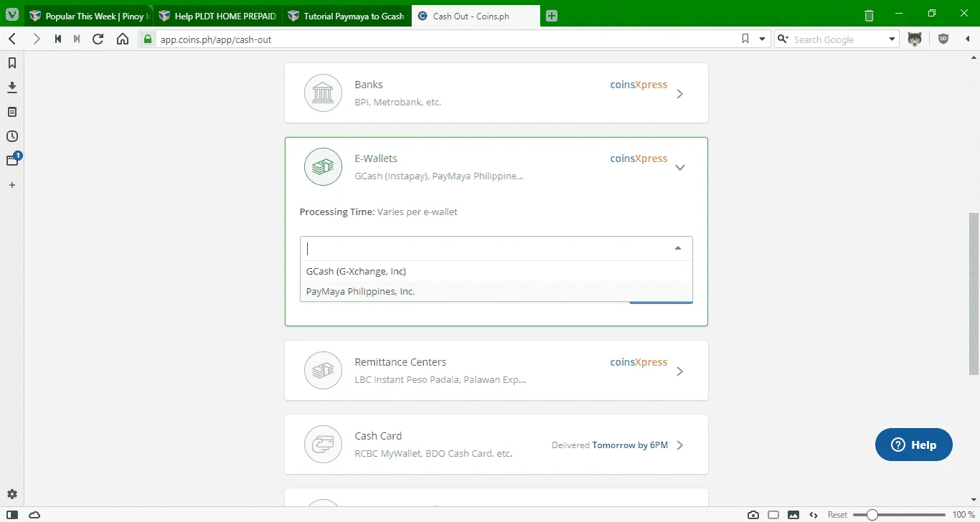
Task: Click the 'Processing Time: Varies per e-wallet' text
Action: tap(378, 212)
